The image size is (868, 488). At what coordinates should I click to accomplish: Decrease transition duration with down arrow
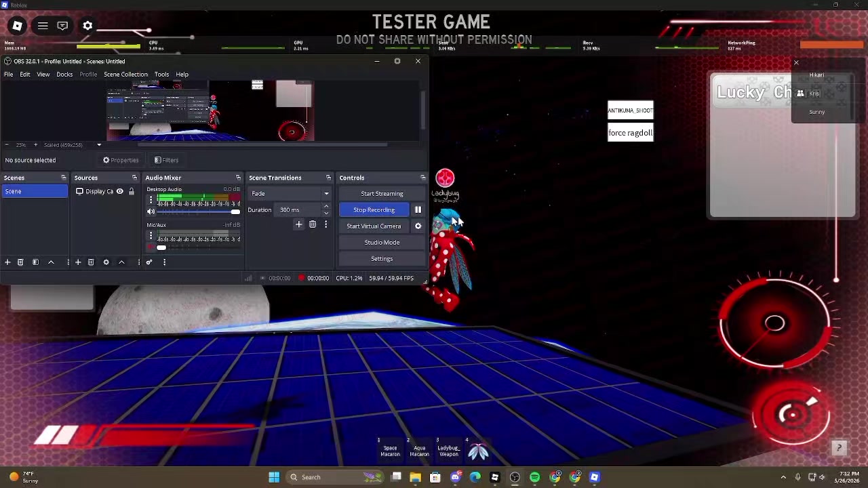326,213
